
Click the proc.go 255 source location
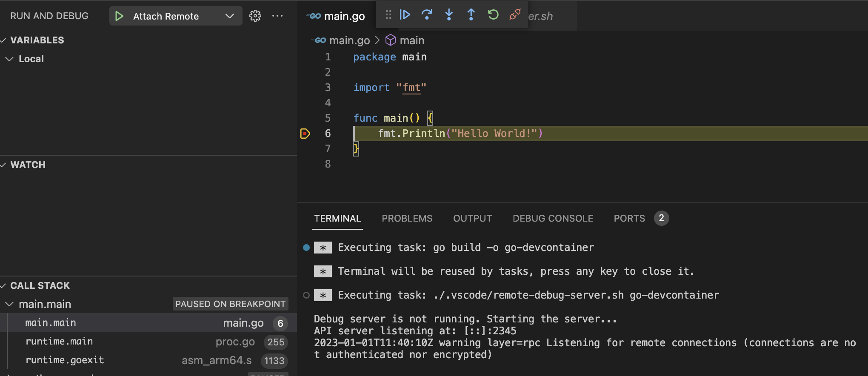click(x=251, y=342)
